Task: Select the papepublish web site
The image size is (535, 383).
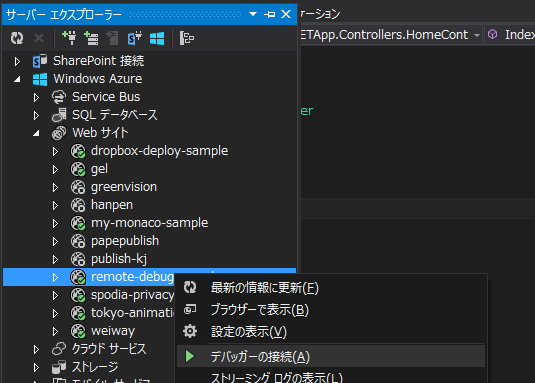Action: [125, 241]
